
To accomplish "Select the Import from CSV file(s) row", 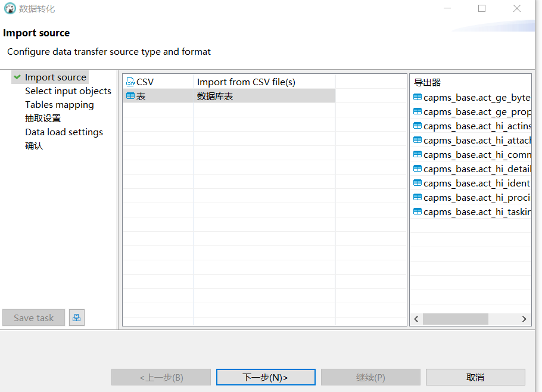I will (x=246, y=82).
